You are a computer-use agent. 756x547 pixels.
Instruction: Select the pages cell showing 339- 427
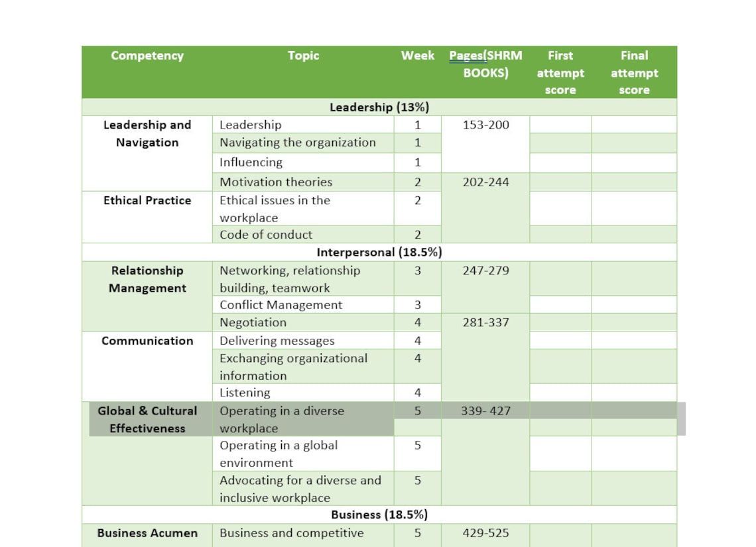coord(485,411)
